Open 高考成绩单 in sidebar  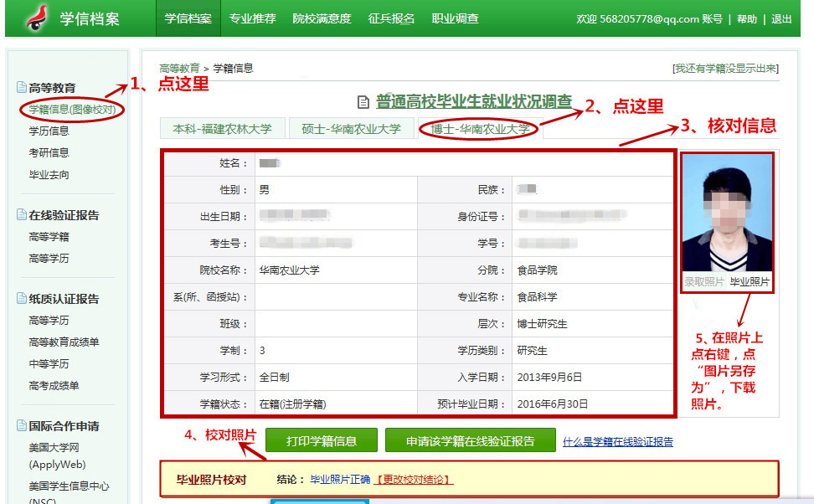click(54, 386)
